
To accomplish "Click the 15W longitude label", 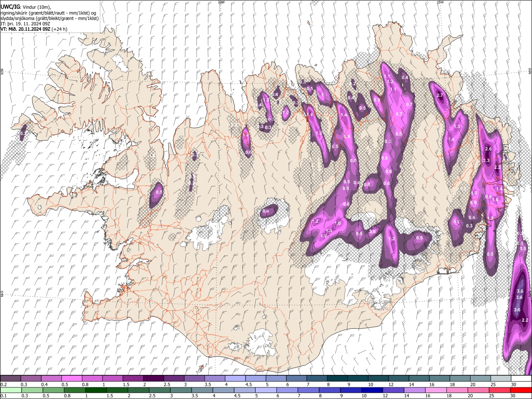I will point(440,2).
